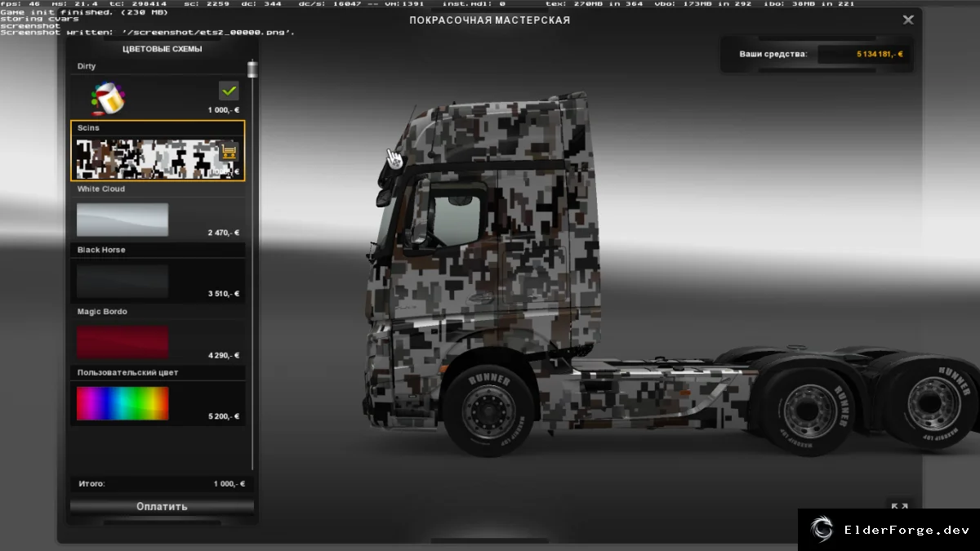Viewport: 980px width, 551px height.
Task: Choose the Black Horse colour swatch
Action: 122,281
